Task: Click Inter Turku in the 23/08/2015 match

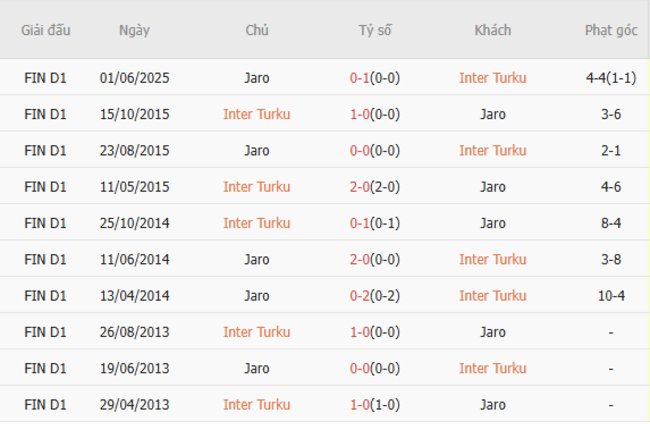Action: pyautogui.click(x=492, y=151)
